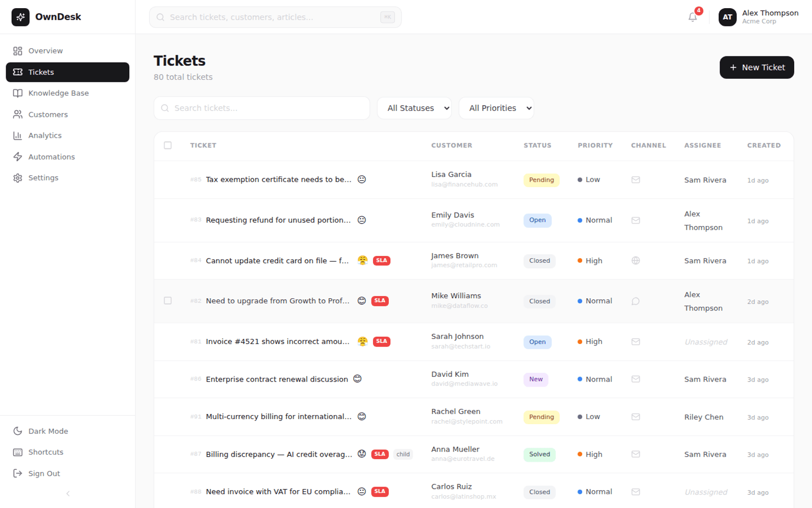This screenshot has width=812, height=508.
Task: Click the Solved status badge for Anna Mueller
Action: click(x=539, y=454)
